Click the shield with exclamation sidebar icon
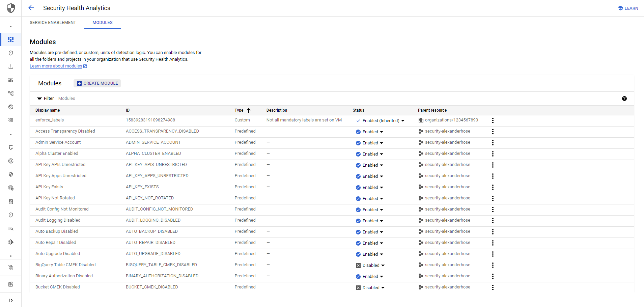This screenshot has width=644, height=307. click(11, 53)
